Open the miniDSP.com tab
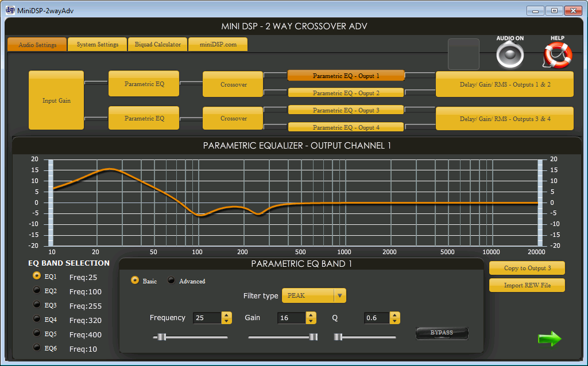Viewport: 588px width, 366px height. point(218,44)
